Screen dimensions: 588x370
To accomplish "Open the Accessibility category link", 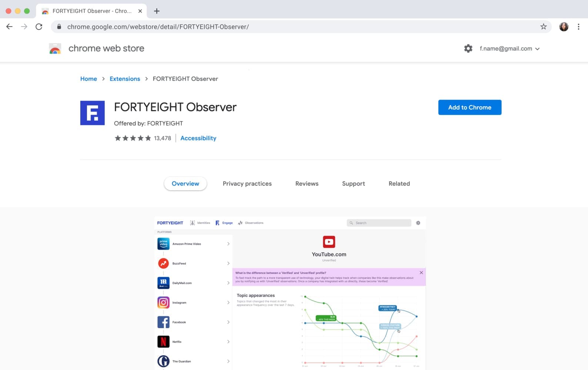I will click(x=198, y=138).
